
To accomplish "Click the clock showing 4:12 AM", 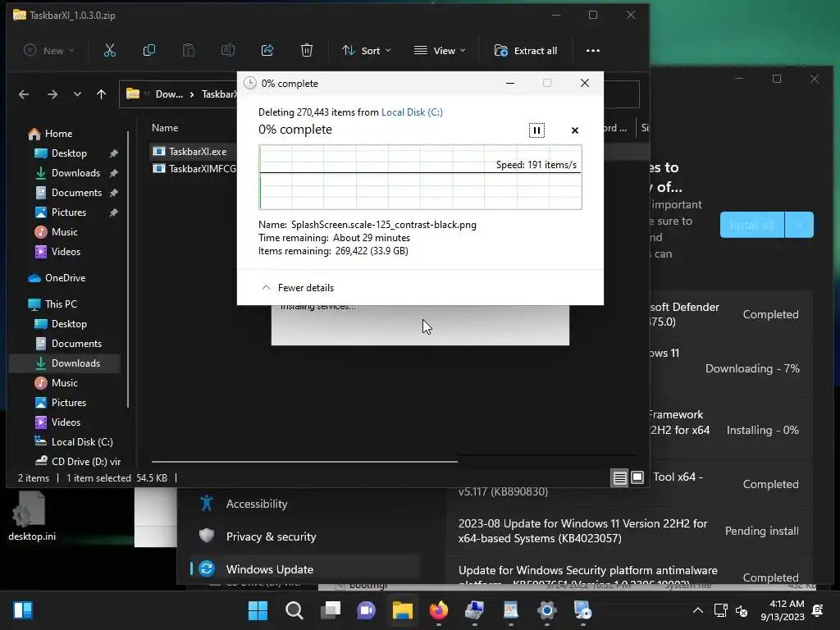I will click(782, 610).
